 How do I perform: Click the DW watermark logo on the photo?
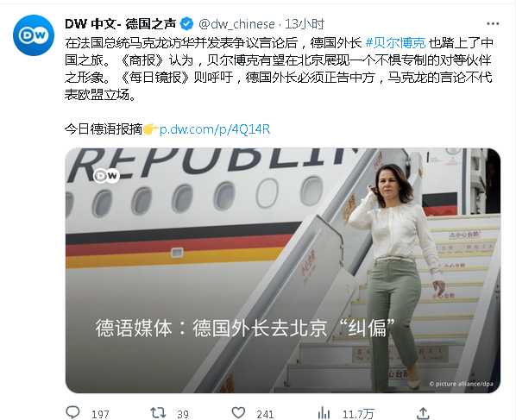(x=106, y=176)
